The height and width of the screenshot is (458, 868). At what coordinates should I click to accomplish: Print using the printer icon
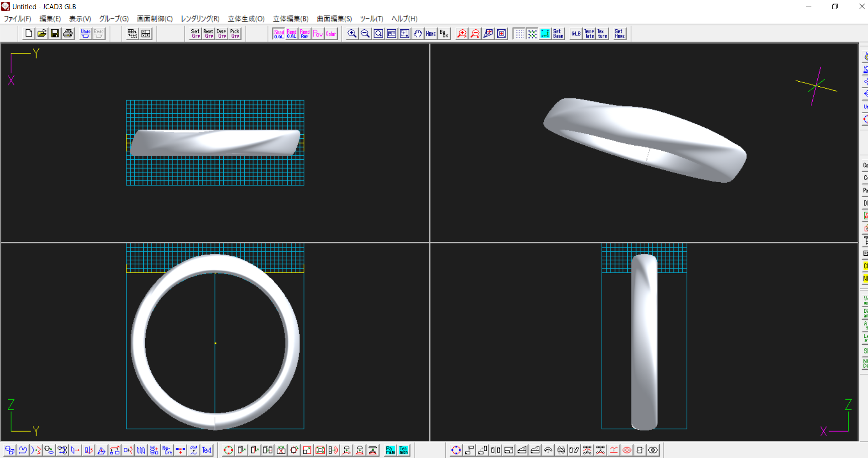68,33
